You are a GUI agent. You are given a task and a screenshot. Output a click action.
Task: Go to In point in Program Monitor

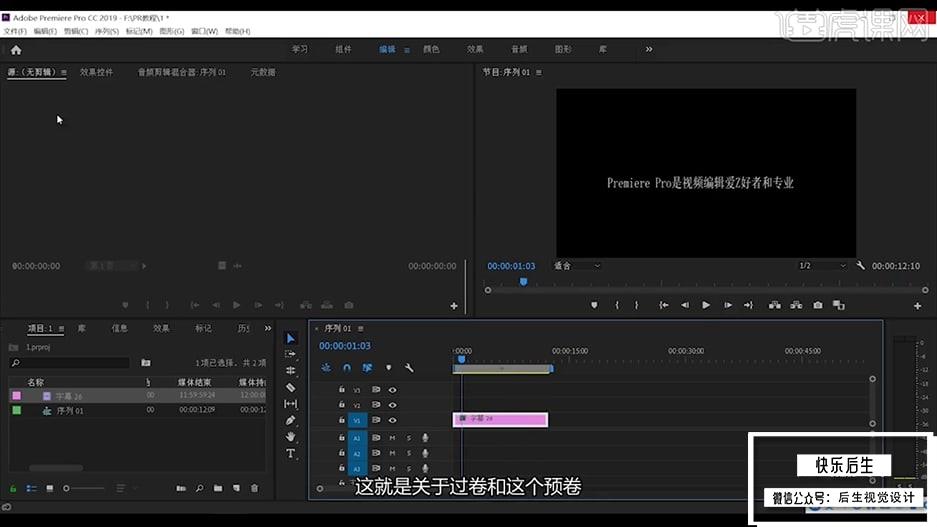(663, 305)
